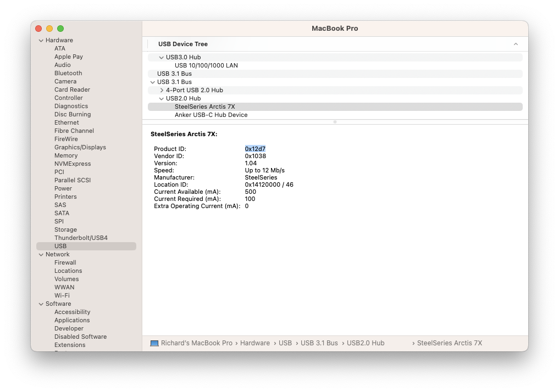Viewport: 559px width, 392px height.
Task: Click the Vendor ID value 0x1038
Action: [255, 156]
